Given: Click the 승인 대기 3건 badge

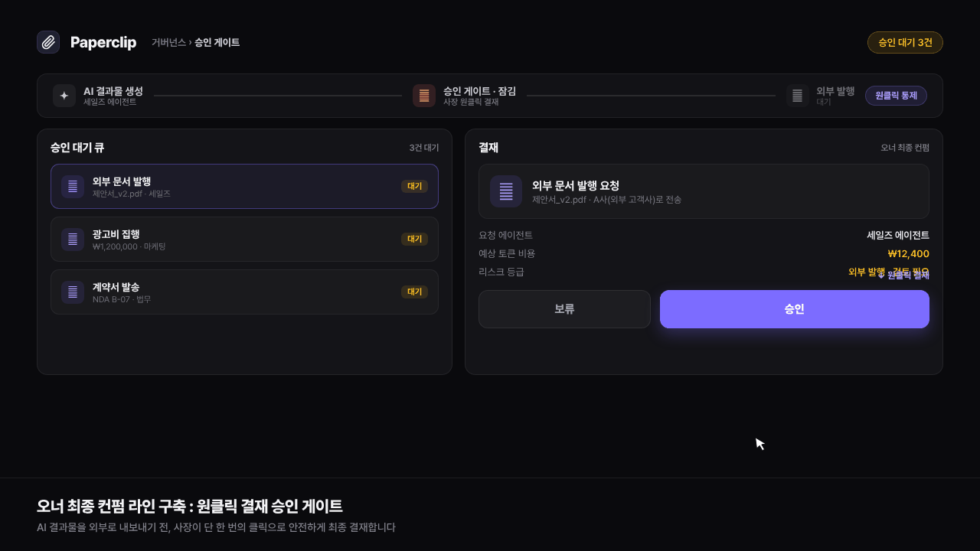Looking at the screenshot, I should [x=905, y=43].
